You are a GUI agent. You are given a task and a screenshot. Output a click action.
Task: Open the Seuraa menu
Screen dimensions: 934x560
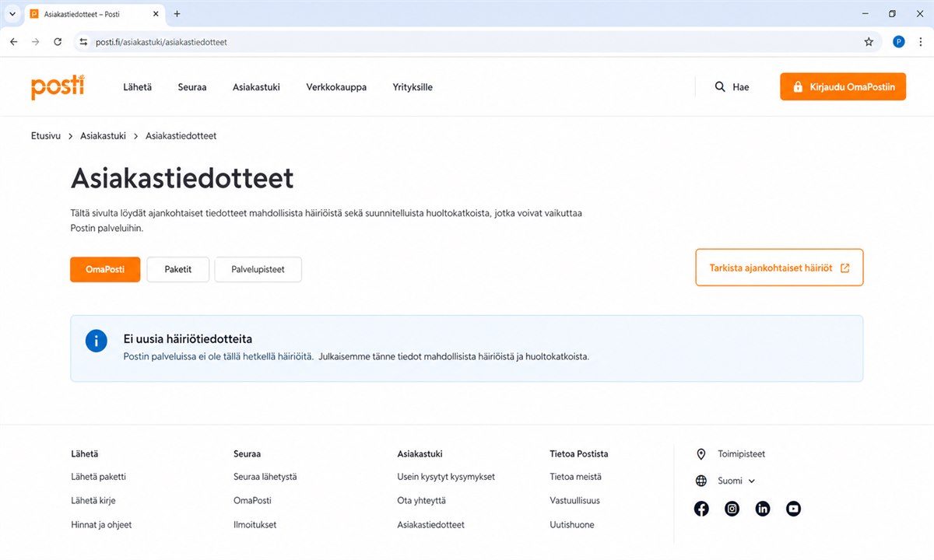(x=192, y=87)
